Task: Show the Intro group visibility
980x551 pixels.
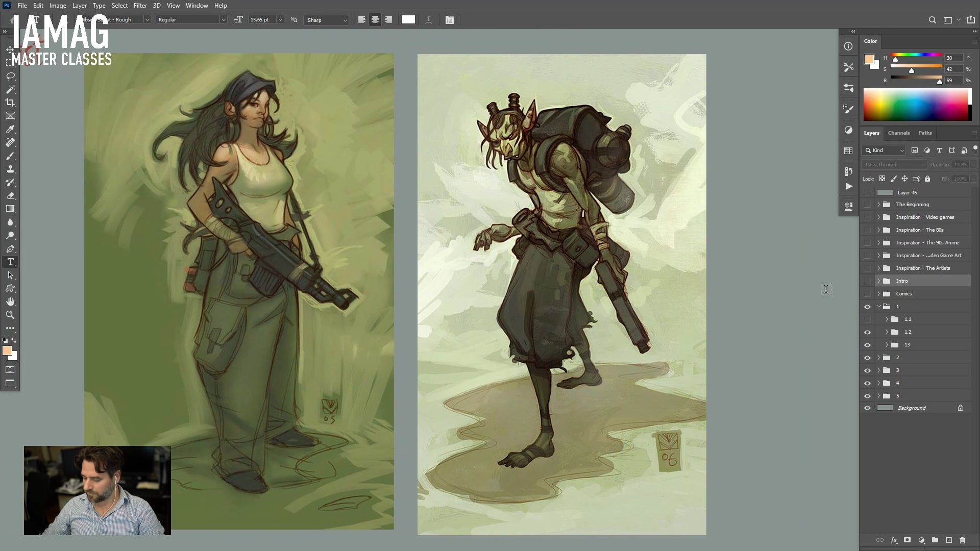Action: pyautogui.click(x=867, y=281)
